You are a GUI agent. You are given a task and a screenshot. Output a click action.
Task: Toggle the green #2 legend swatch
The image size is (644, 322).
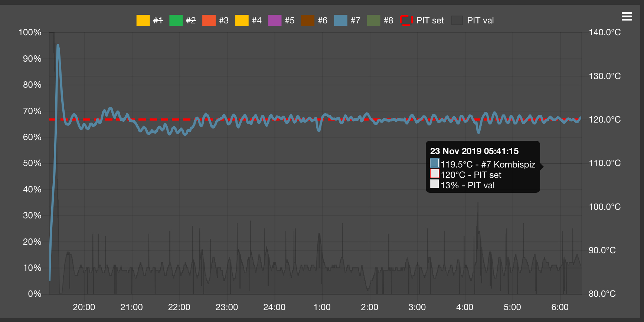[176, 20]
